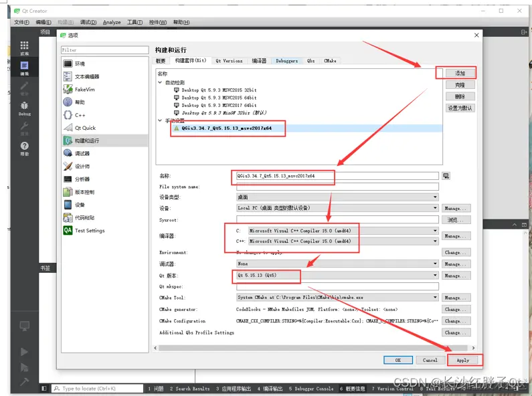Click the Build hammer icon
532x396 pixels.
click(25, 382)
